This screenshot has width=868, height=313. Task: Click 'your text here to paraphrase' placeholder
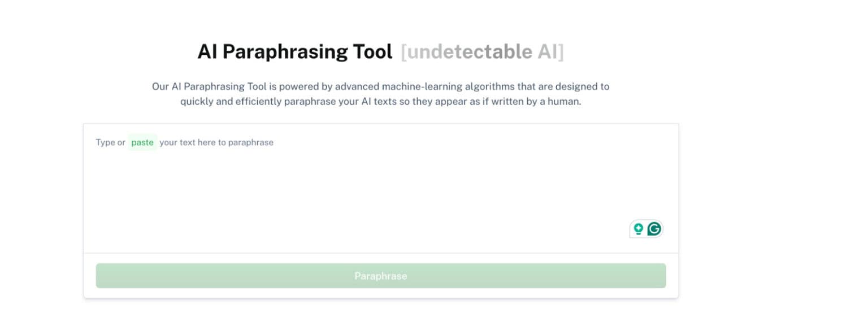coord(216,142)
